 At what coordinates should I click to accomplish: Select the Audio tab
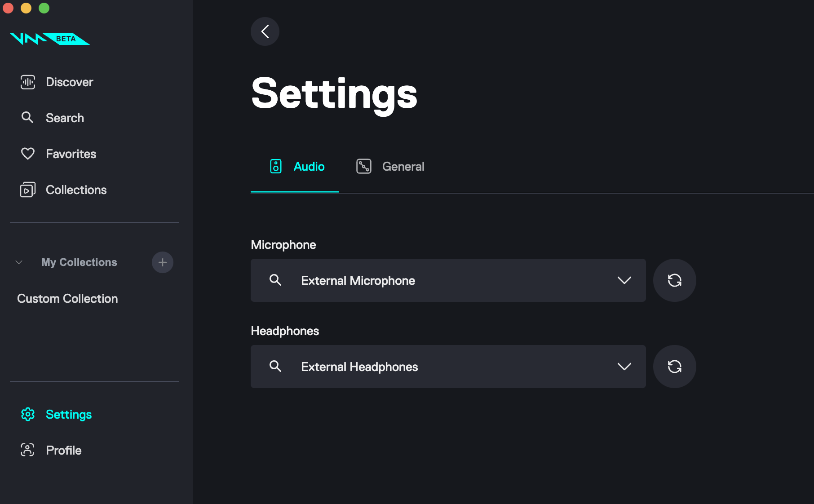297,167
